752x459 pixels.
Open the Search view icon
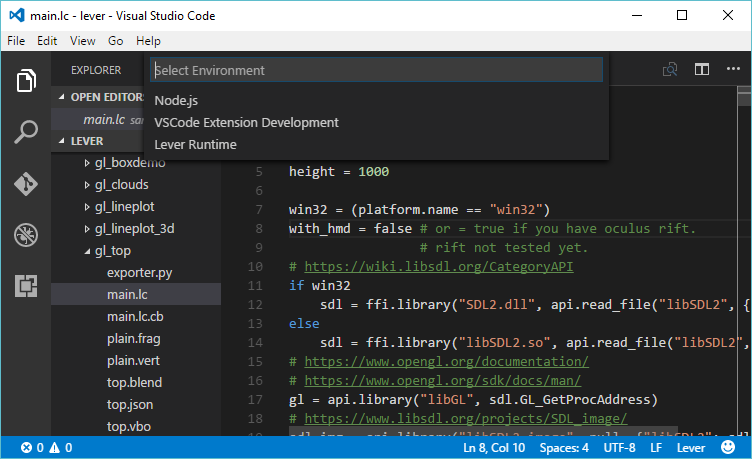tap(26, 132)
